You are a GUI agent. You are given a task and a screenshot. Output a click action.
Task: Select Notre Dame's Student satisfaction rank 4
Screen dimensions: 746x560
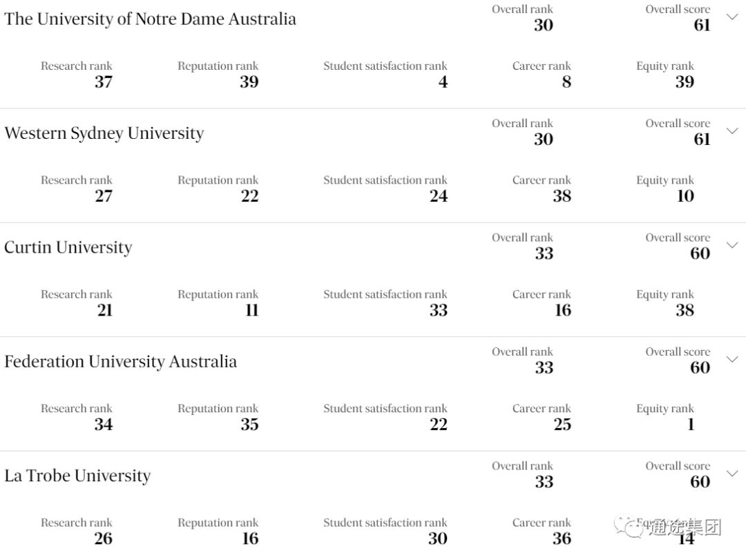click(443, 82)
